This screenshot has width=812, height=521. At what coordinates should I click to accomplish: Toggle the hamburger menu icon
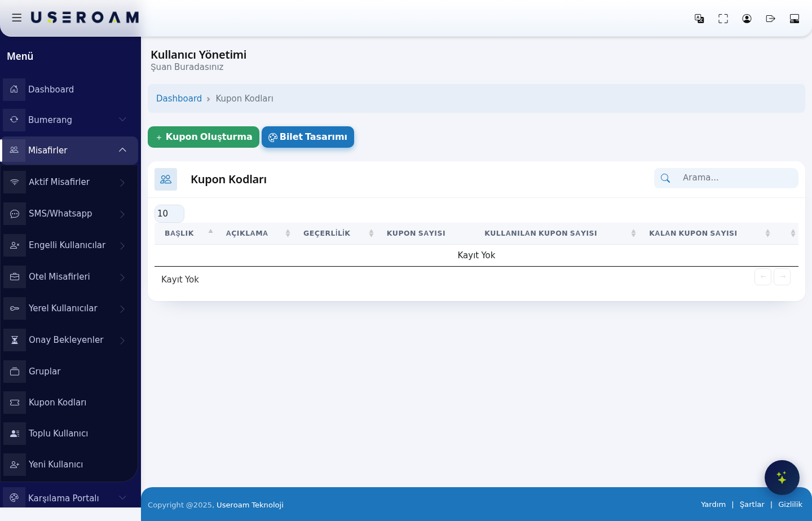click(x=17, y=17)
